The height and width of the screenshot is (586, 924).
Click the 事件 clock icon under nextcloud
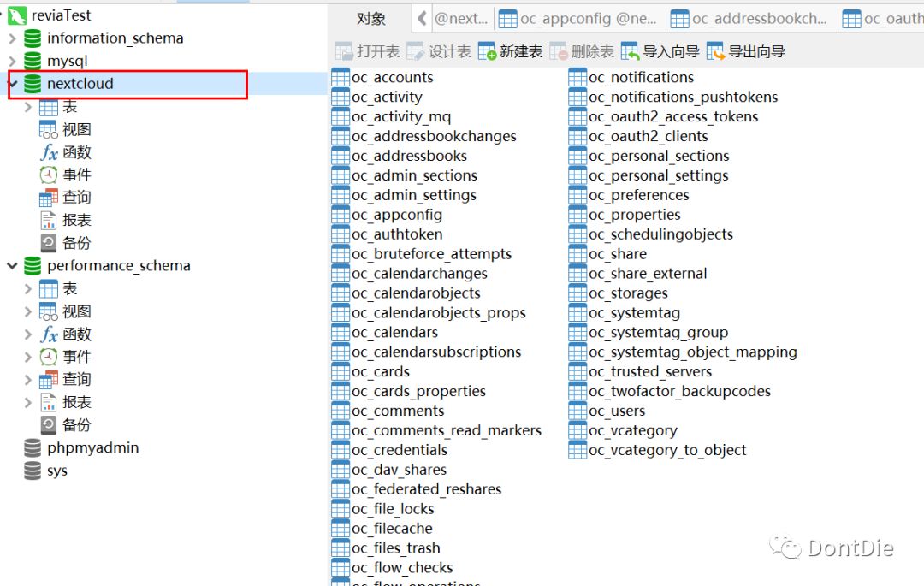tap(49, 175)
